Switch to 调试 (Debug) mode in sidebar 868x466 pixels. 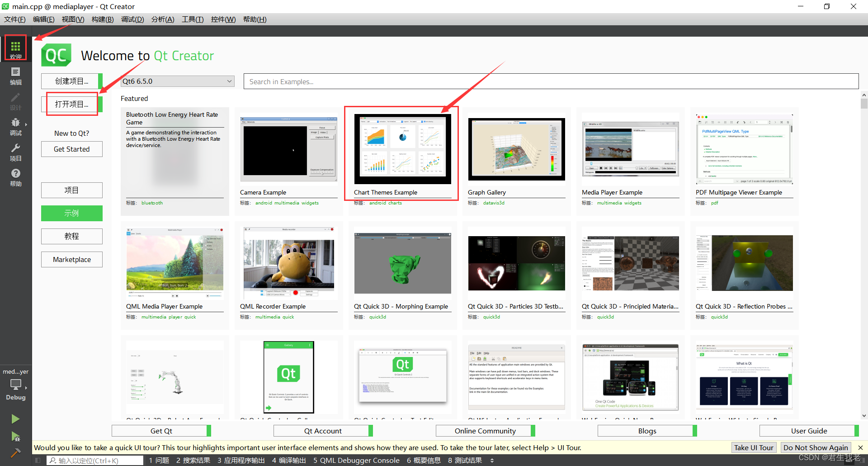click(15, 126)
